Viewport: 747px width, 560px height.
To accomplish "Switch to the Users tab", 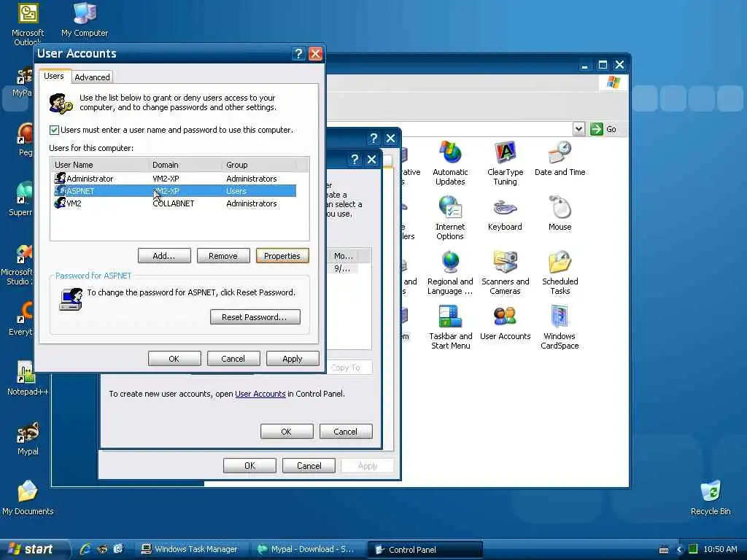I will tap(54, 76).
